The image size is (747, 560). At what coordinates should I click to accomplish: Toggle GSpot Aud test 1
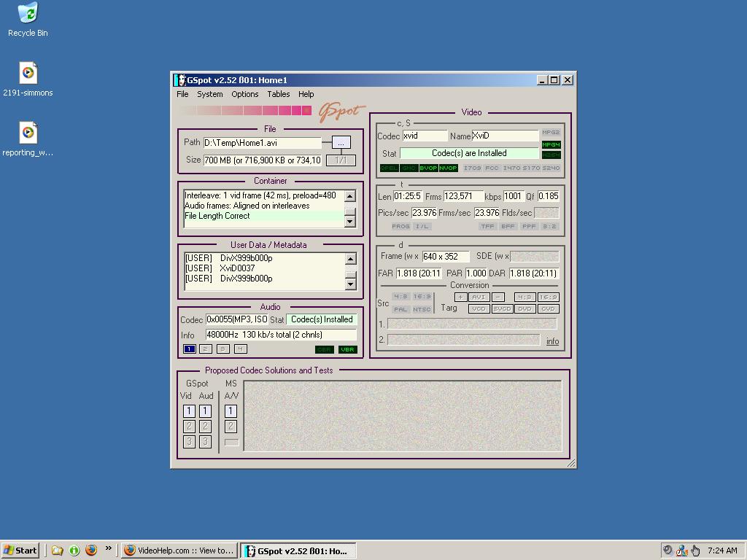[205, 411]
